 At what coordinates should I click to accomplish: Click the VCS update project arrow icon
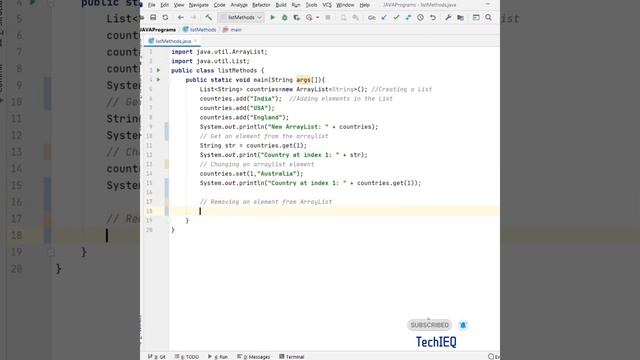click(384, 18)
